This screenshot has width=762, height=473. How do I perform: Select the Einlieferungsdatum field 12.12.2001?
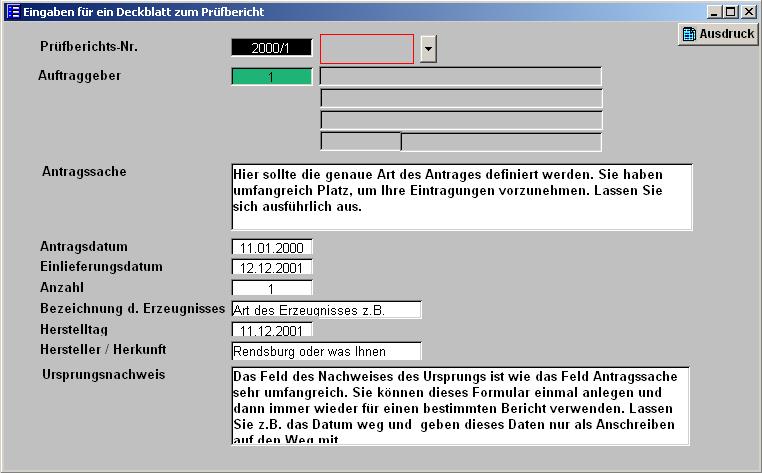(272, 267)
